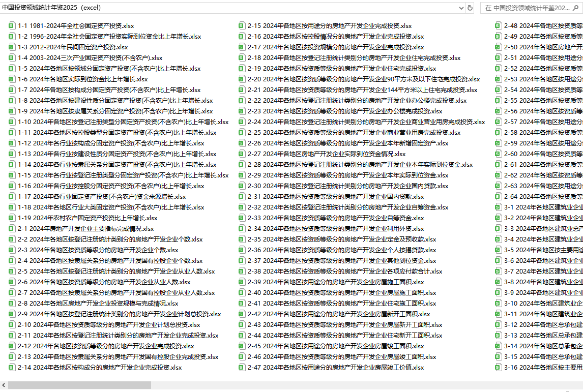Select file 1-10 按登记注册类型分固定资产投资
The image size is (583, 392).
point(123,122)
